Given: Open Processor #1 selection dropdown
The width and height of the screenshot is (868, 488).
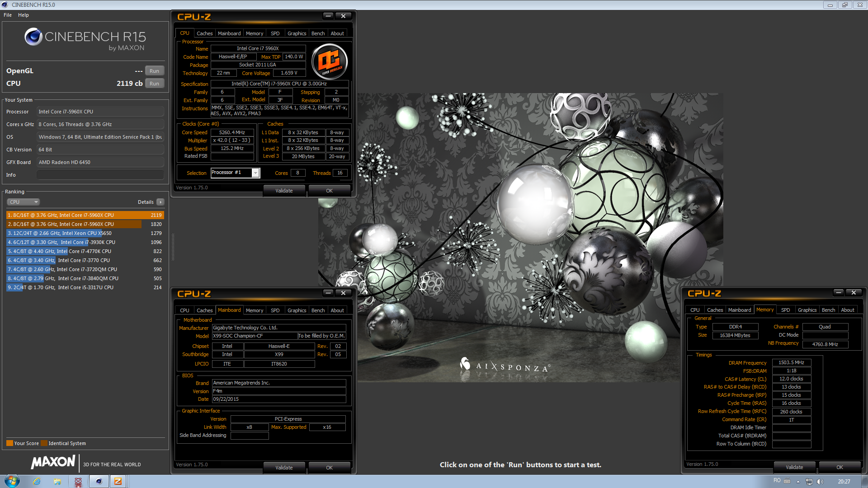Looking at the screenshot, I should (236, 173).
